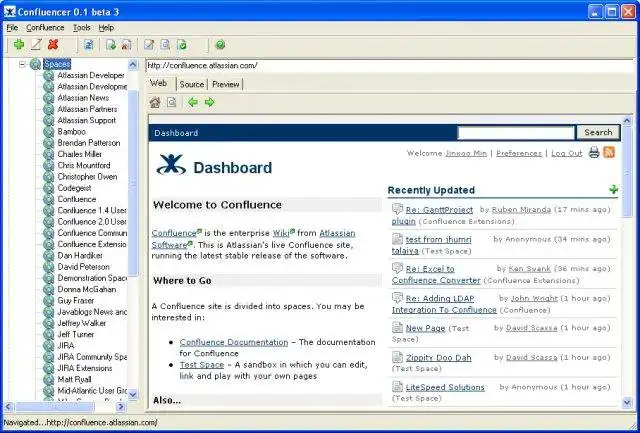Open the Tools menu
This screenshot has height=433, width=640.
click(82, 28)
